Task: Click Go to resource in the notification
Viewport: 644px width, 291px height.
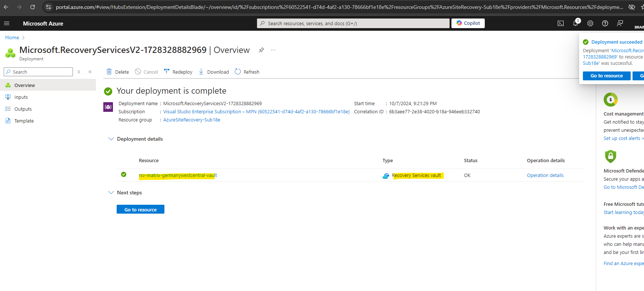Action: click(607, 76)
